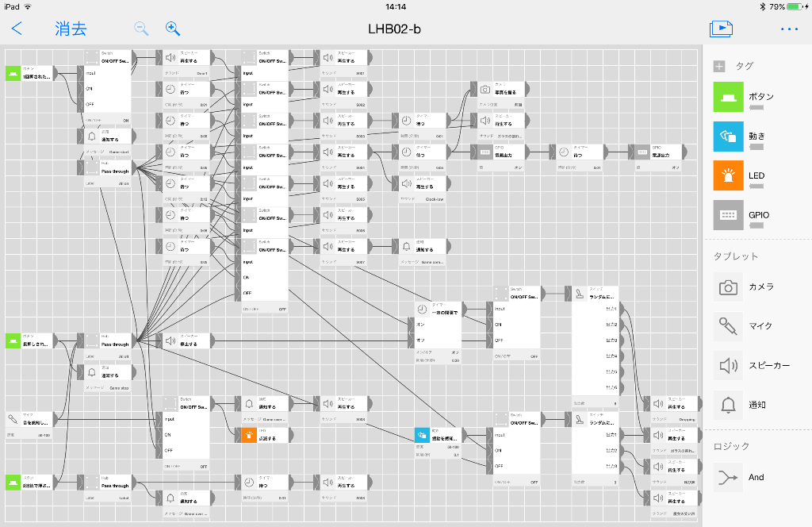Choose the And logic block
The height and width of the screenshot is (527, 812).
[728, 477]
